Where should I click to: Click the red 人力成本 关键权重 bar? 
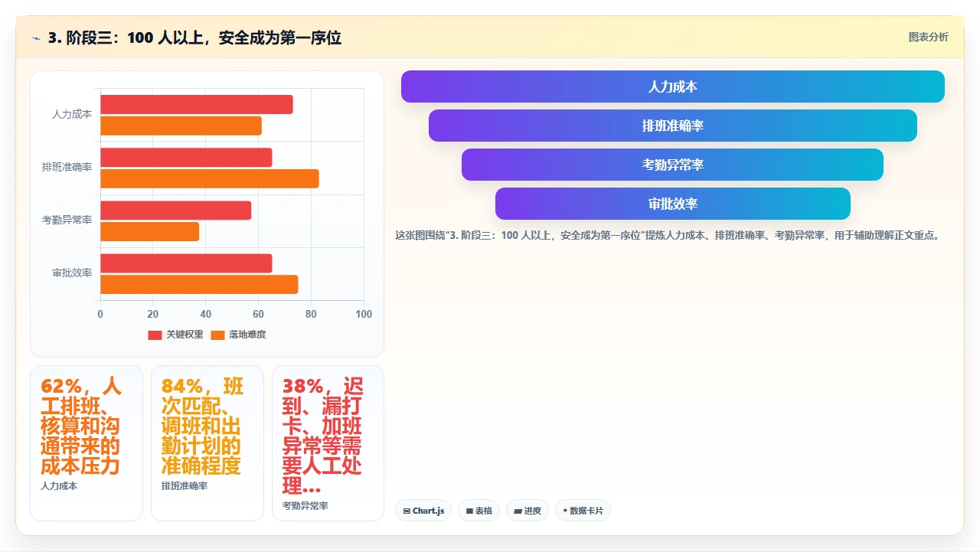pos(197,104)
